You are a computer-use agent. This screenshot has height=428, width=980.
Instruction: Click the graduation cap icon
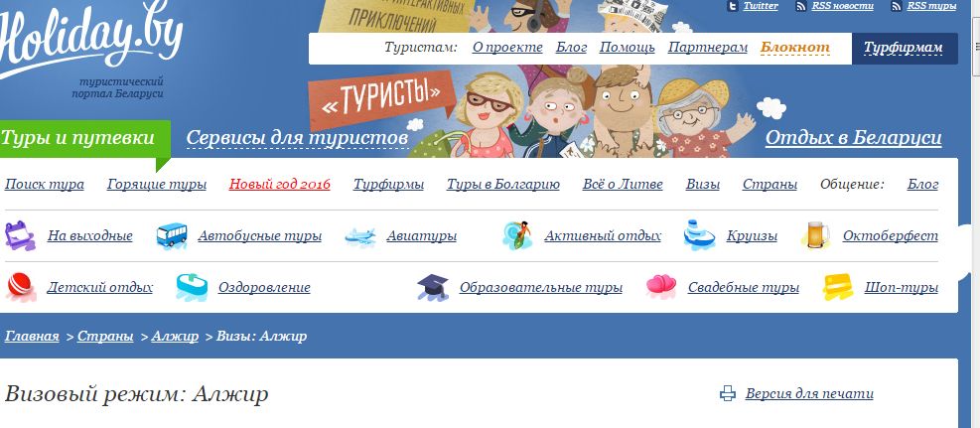433,287
